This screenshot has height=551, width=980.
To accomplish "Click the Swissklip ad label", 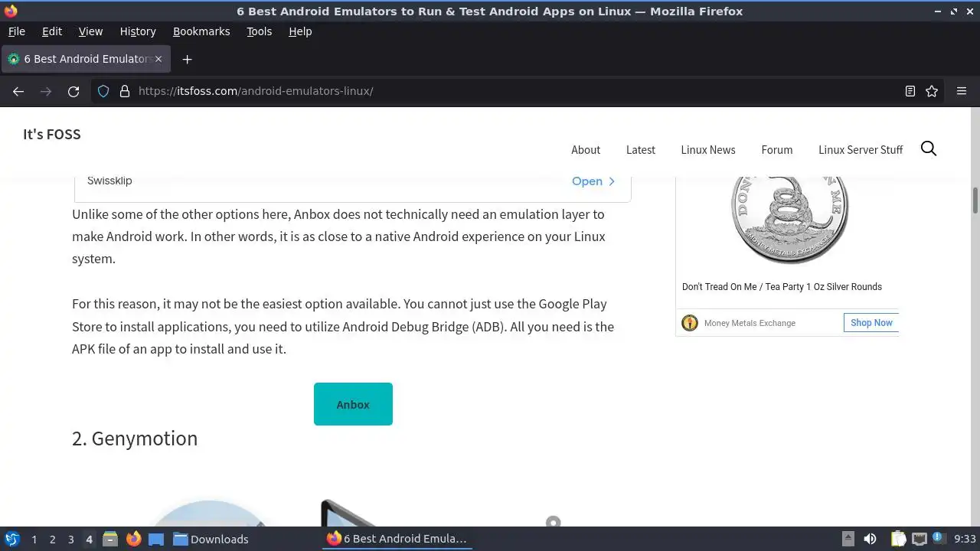I will click(x=109, y=181).
